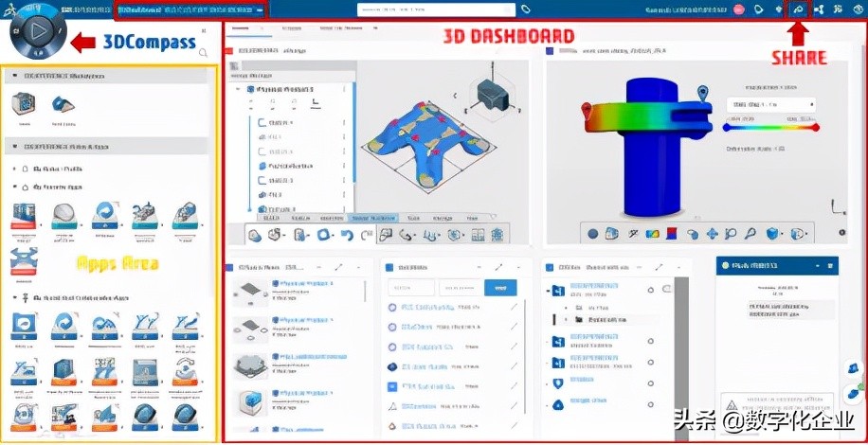The image size is (868, 445).
Task: Click the blue minimum handle on color scale
Action: (726, 127)
